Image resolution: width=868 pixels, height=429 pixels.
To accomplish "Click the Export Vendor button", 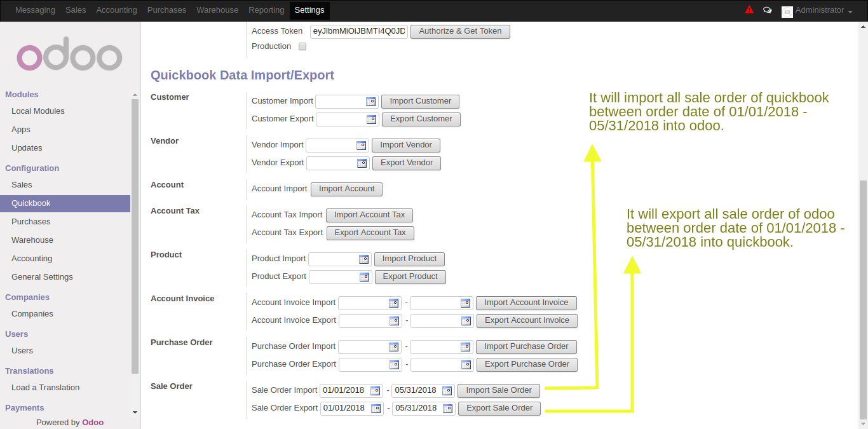I will coord(407,163).
